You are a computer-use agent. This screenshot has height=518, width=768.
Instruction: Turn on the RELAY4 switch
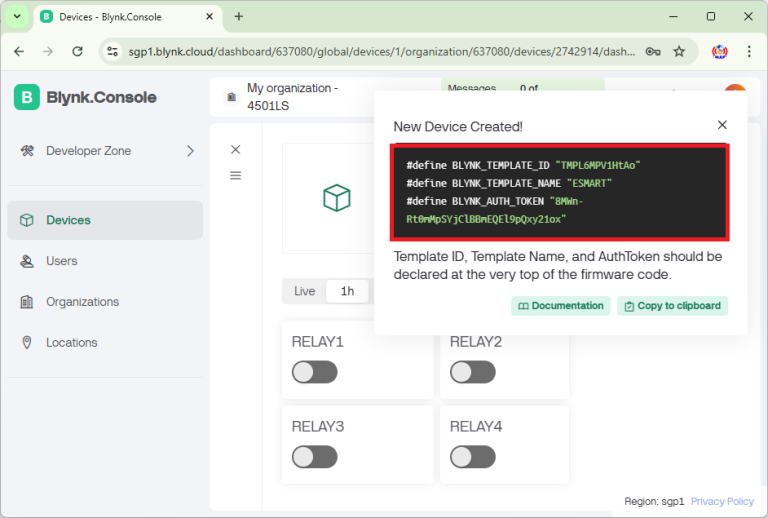click(472, 457)
